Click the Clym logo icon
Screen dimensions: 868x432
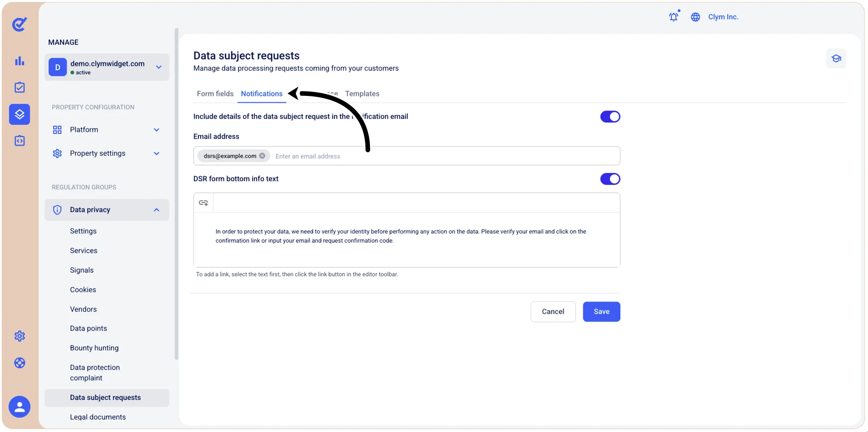[x=19, y=24]
